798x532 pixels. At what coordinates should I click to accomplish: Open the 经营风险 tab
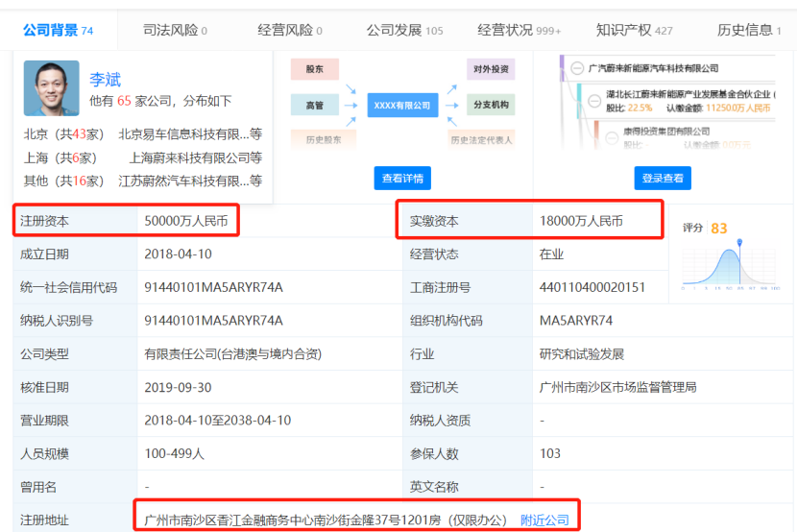(x=290, y=31)
